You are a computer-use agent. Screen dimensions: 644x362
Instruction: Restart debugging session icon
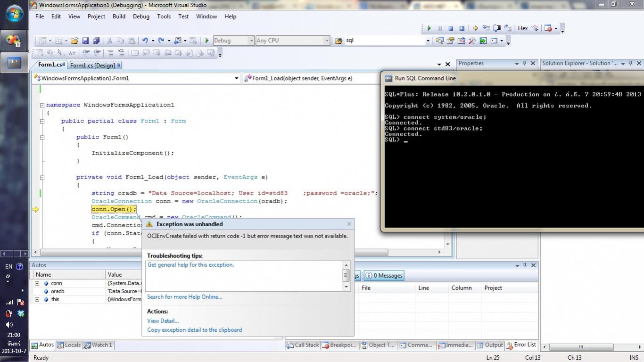(462, 28)
